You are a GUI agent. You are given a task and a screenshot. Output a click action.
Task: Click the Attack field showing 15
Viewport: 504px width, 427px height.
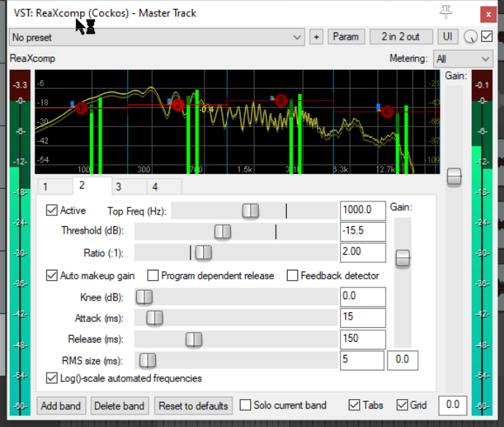tap(363, 318)
